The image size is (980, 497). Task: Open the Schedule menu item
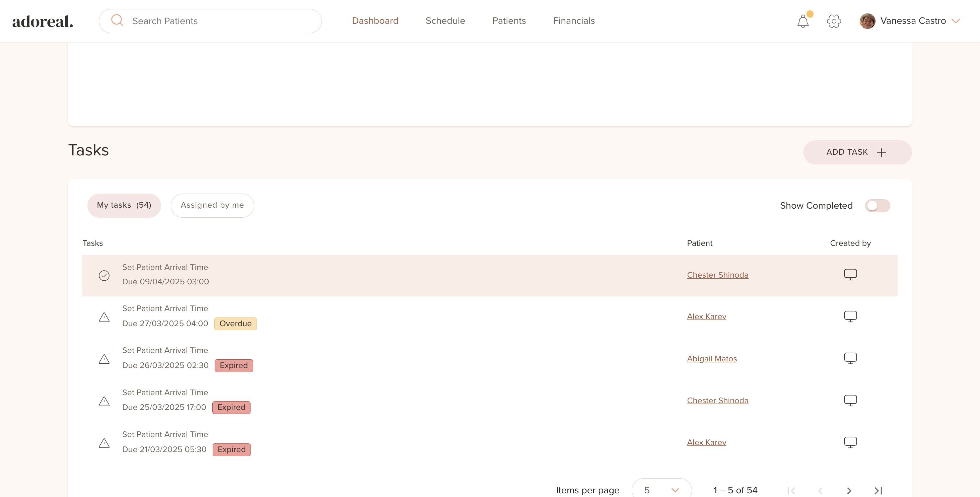pos(445,21)
